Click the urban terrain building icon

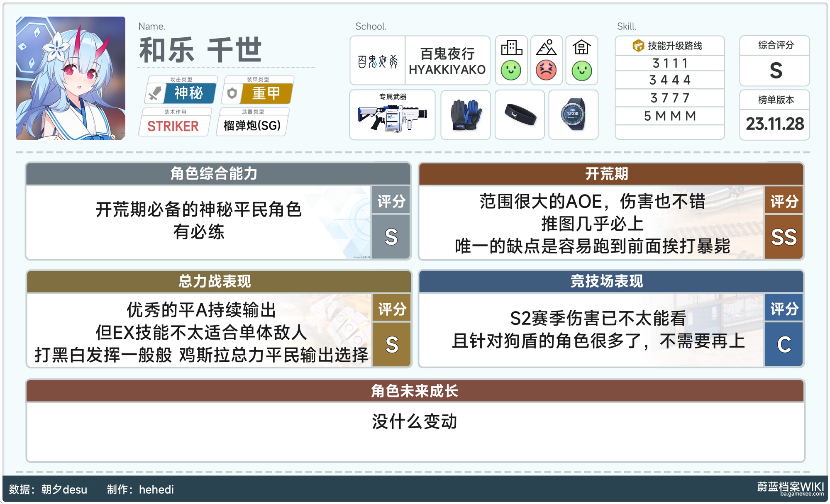click(511, 48)
